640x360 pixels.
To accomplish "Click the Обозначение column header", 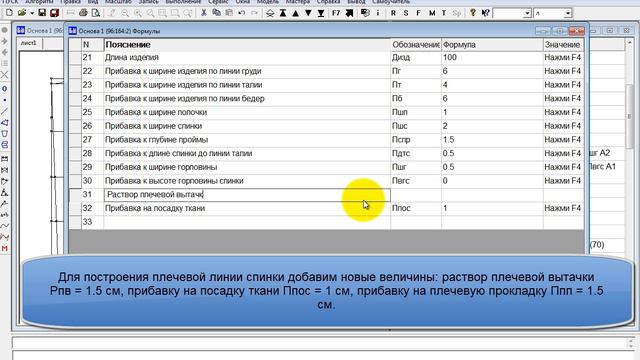I will (x=416, y=44).
